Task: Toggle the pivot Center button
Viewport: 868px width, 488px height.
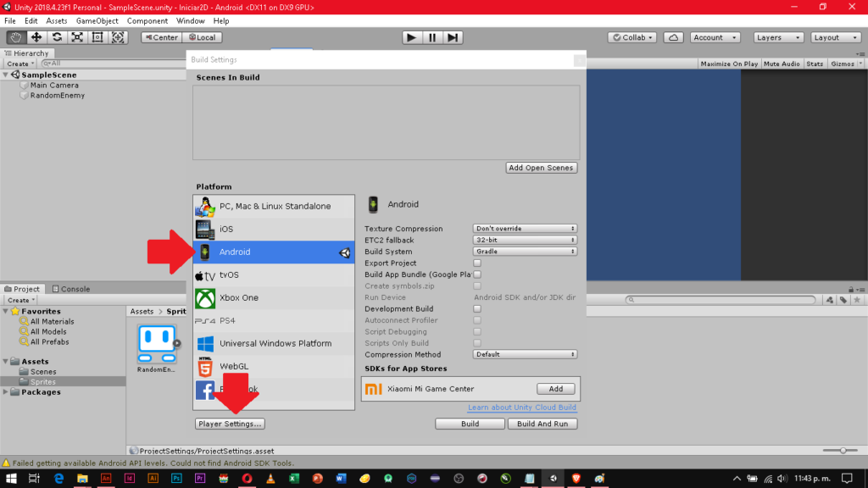Action: [161, 37]
